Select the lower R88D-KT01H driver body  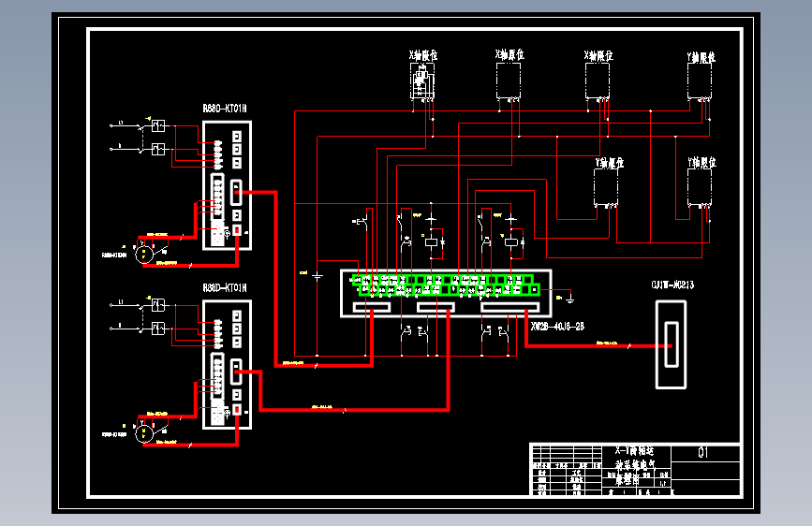tap(227, 364)
